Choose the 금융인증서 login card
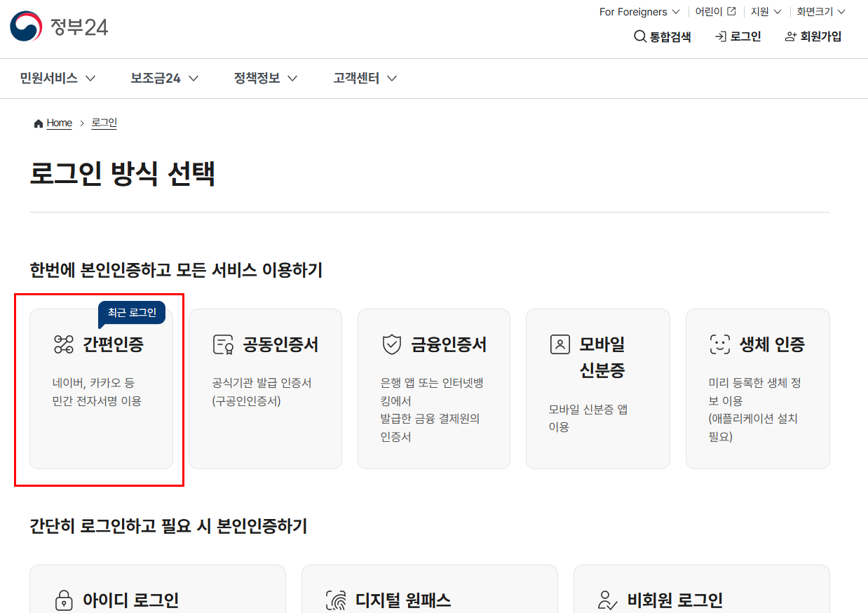The width and height of the screenshot is (868, 613). [x=434, y=389]
